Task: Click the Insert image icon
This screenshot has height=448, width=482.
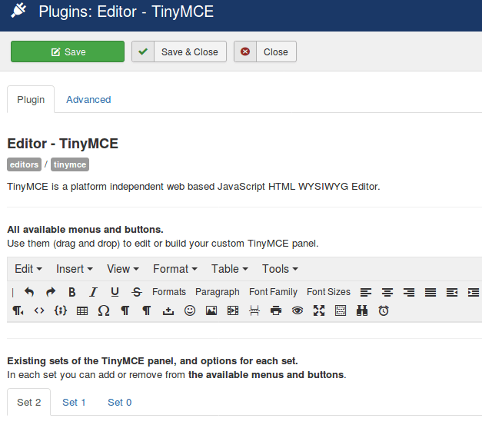Action: pyautogui.click(x=211, y=311)
